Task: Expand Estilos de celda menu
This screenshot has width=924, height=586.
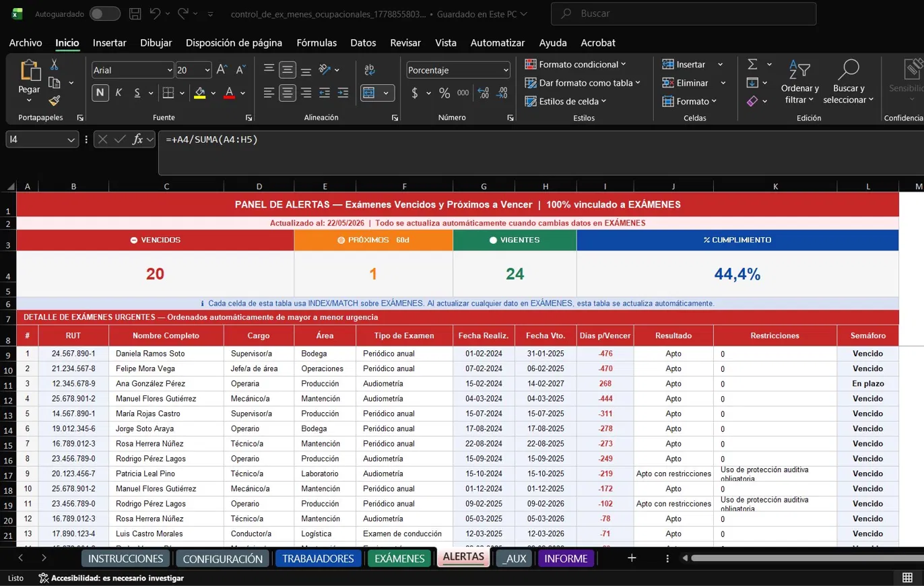Action: (x=565, y=101)
